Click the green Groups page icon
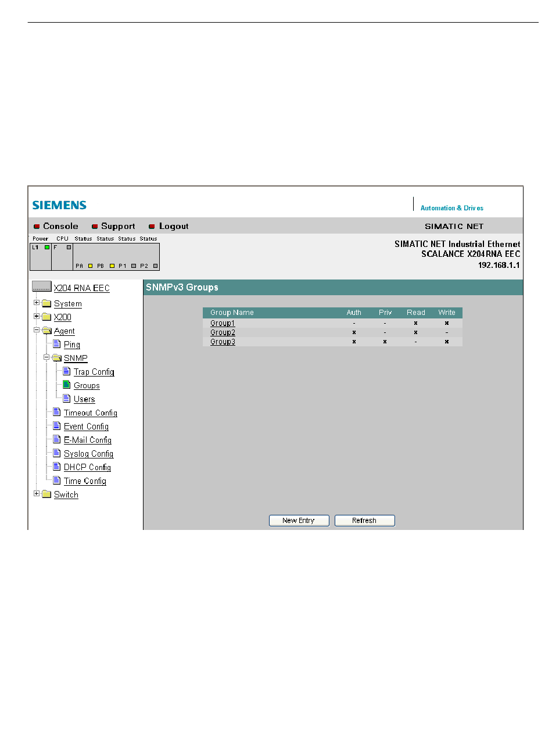Viewport: 552px width, 756px height. tap(67, 385)
